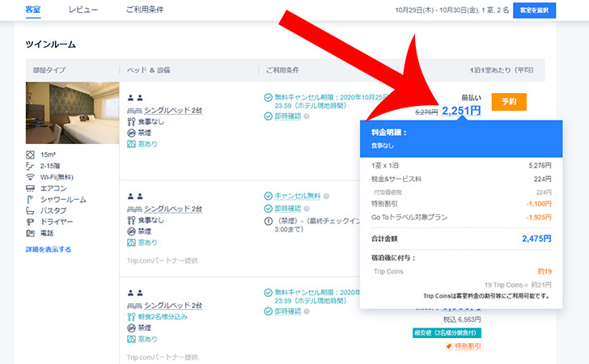Viewport: 589px width, 364px height.
Task: Click the シャワールーム shower icon
Action: [x=30, y=200]
